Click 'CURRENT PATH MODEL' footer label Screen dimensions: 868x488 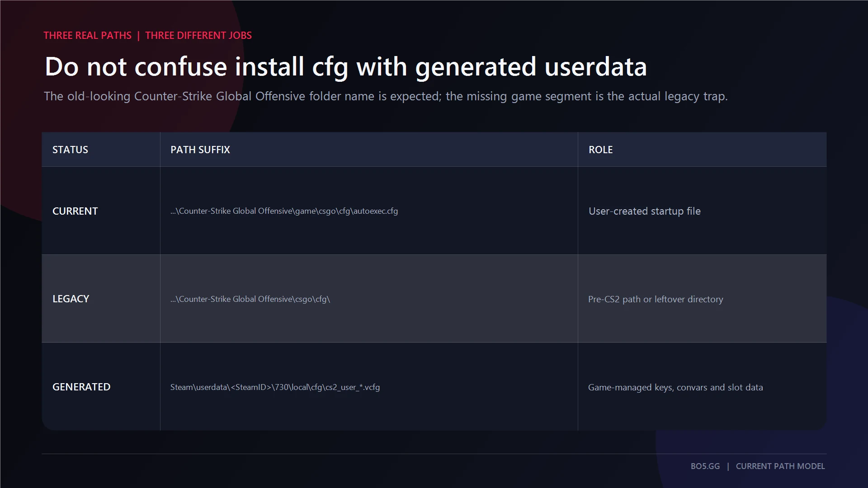pyautogui.click(x=780, y=466)
